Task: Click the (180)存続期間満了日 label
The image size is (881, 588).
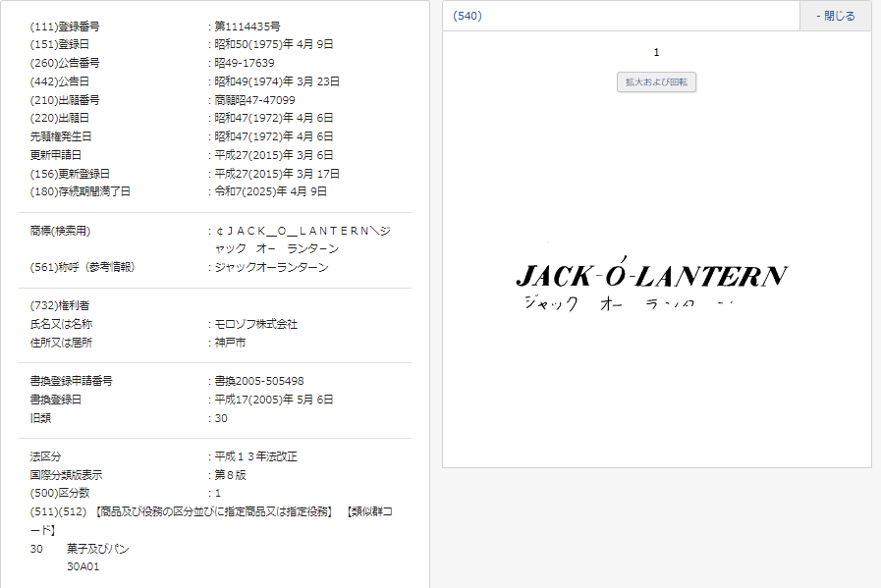Action: [80, 191]
